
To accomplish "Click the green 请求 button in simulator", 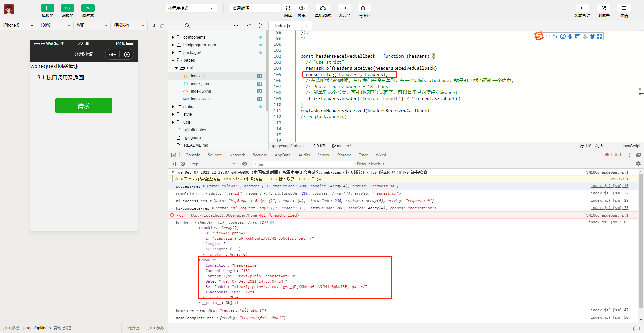I will tap(84, 106).
